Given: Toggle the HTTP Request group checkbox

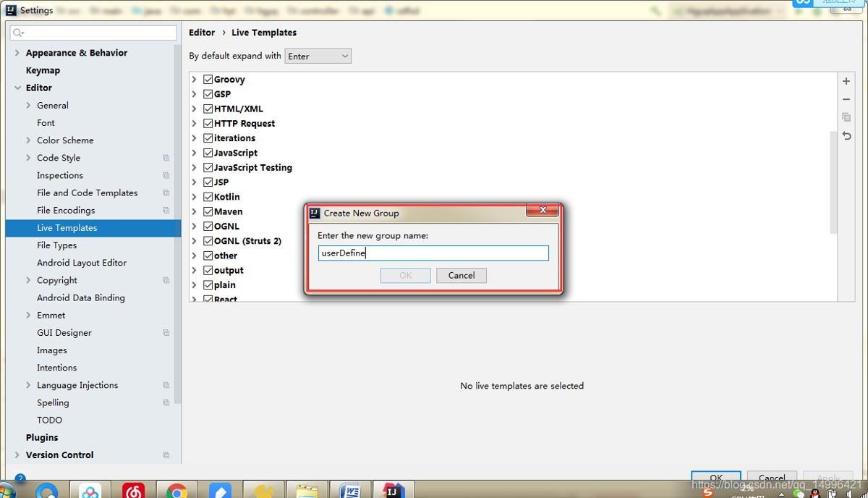Looking at the screenshot, I should (x=208, y=124).
